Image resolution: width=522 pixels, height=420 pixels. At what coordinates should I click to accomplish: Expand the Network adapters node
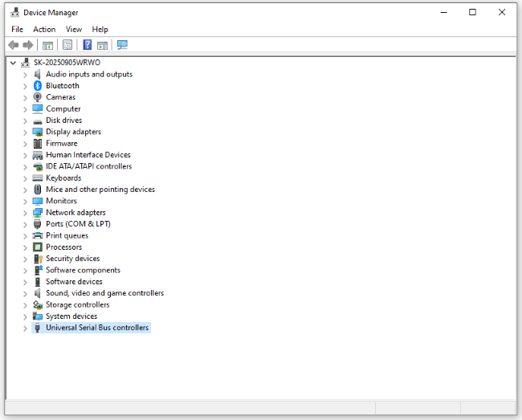click(26, 213)
